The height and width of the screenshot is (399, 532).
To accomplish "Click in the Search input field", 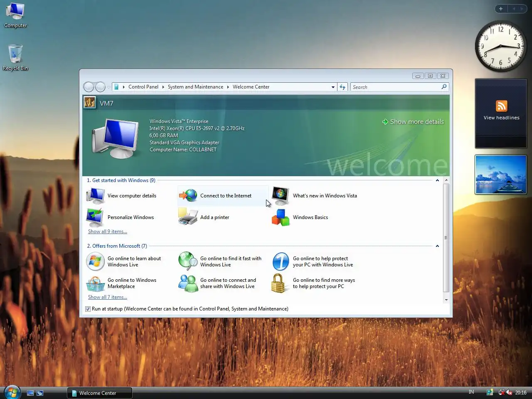I will (396, 87).
